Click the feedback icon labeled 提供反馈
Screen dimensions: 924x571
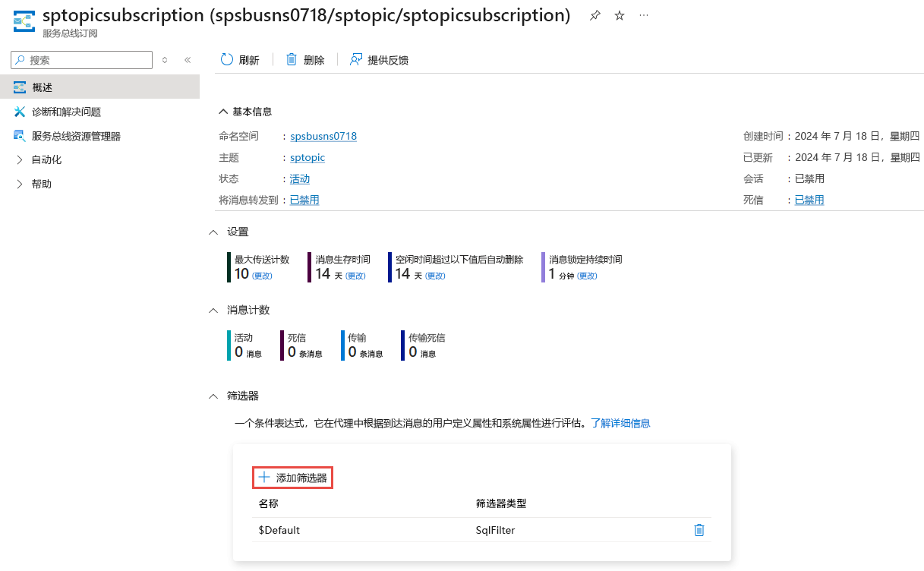click(x=356, y=59)
